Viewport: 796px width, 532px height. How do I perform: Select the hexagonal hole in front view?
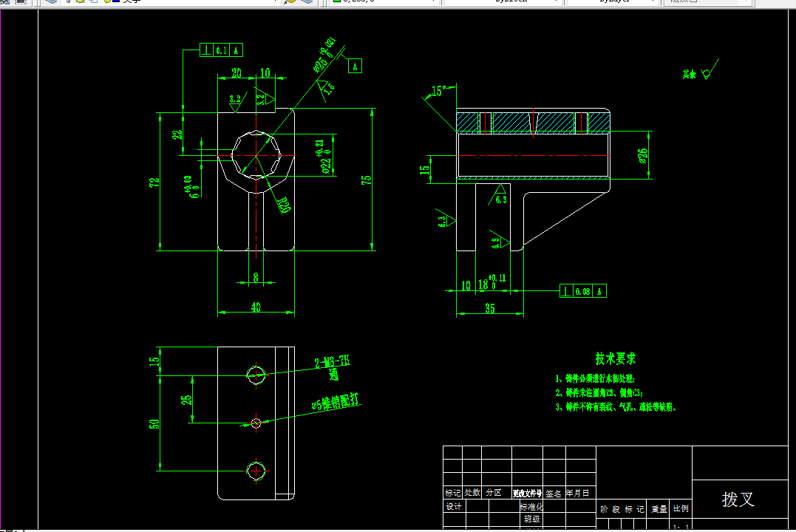256,155
